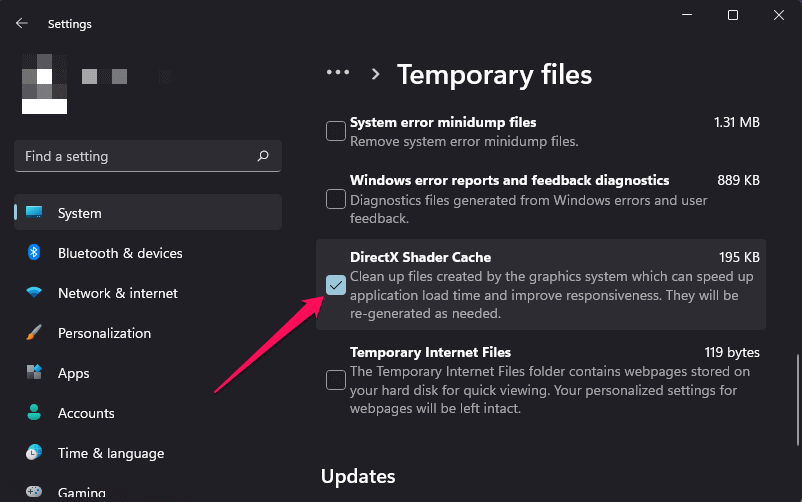
Task: Go back using the back arrow
Action: click(x=22, y=22)
